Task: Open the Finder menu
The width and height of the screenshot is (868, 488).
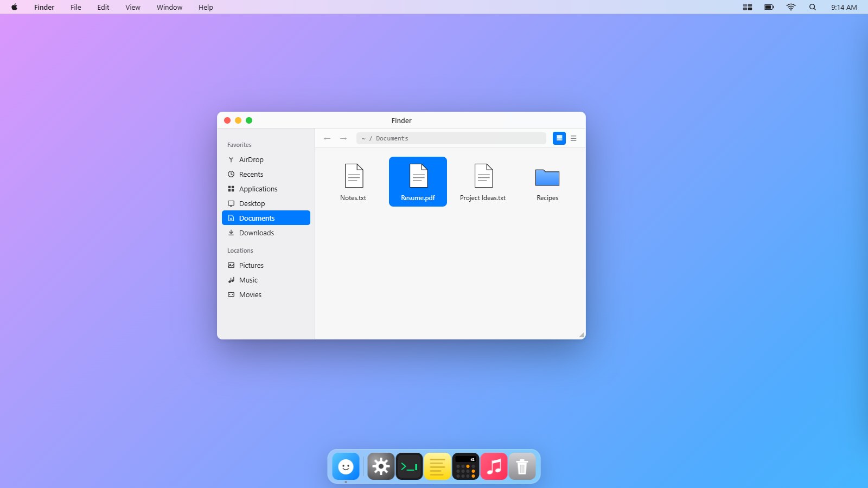Action: 44,7
